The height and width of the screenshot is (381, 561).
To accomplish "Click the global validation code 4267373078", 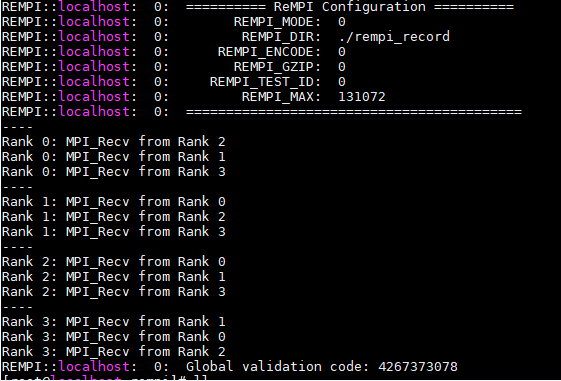I will (x=418, y=367).
